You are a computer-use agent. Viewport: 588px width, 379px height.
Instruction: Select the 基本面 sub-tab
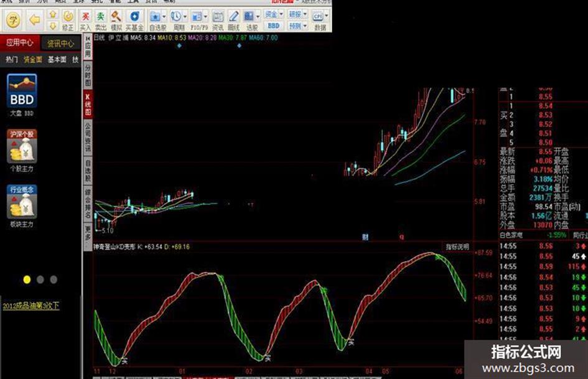57,59
